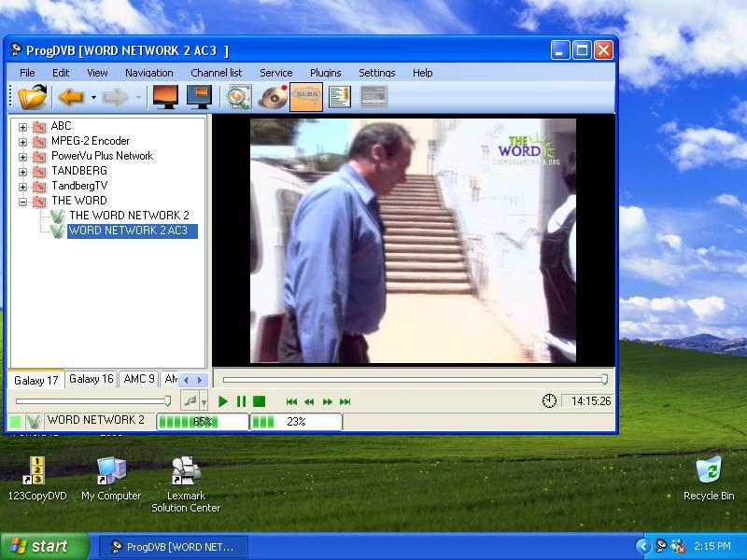Screen dimensions: 747x560
Task: Switch to the Galaxy 16 tab
Action: (x=91, y=379)
